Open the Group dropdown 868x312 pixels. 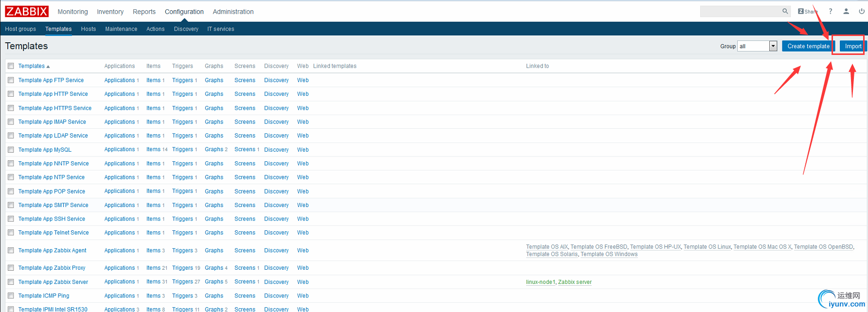(757, 46)
